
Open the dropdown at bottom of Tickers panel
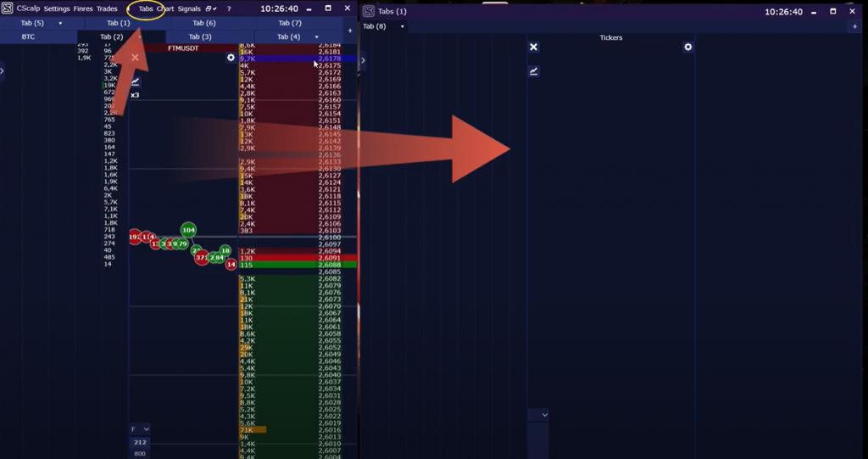pyautogui.click(x=538, y=415)
